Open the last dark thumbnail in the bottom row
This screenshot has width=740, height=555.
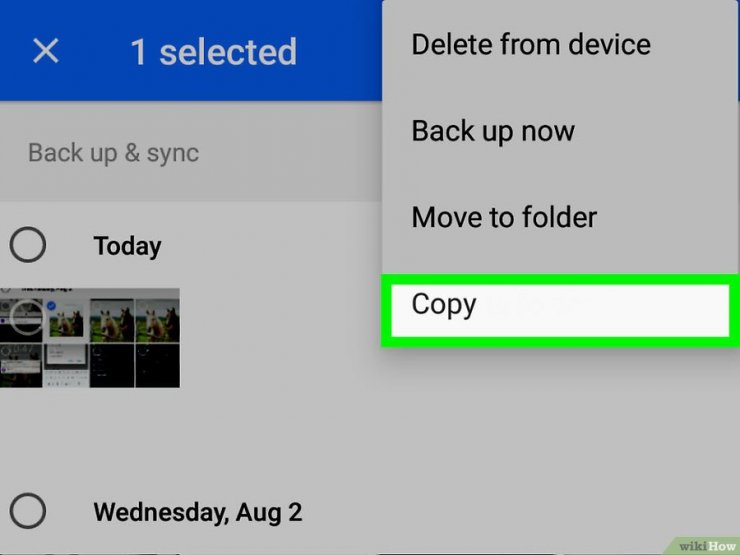coord(158,366)
